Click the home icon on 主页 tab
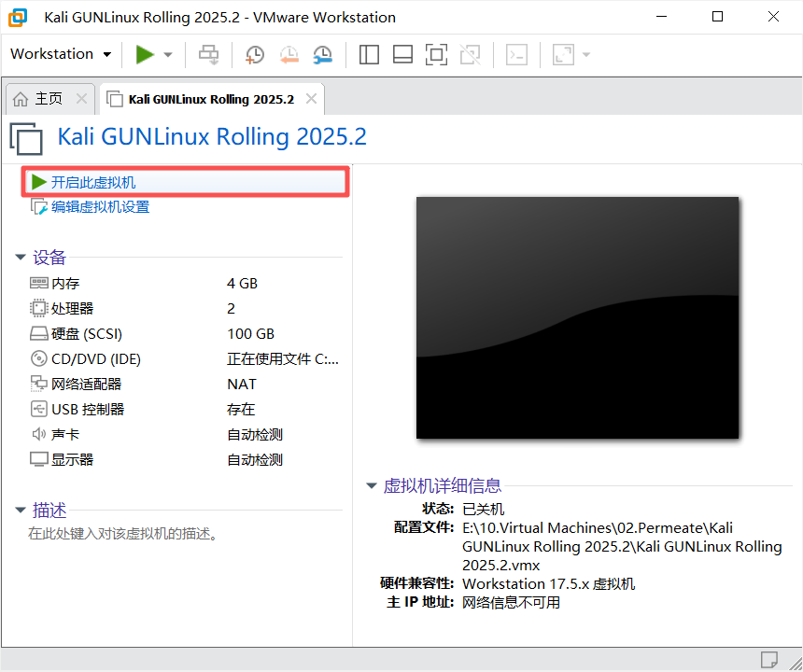The height and width of the screenshot is (672, 803). click(x=21, y=99)
